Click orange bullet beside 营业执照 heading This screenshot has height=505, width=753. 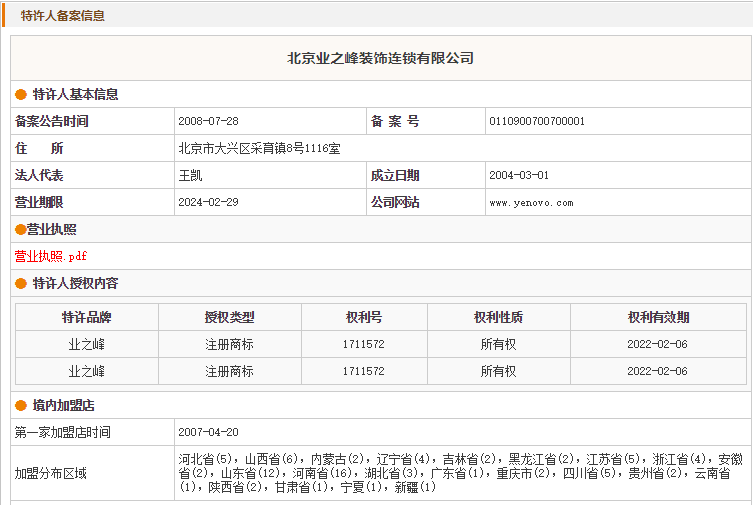pyautogui.click(x=20, y=230)
